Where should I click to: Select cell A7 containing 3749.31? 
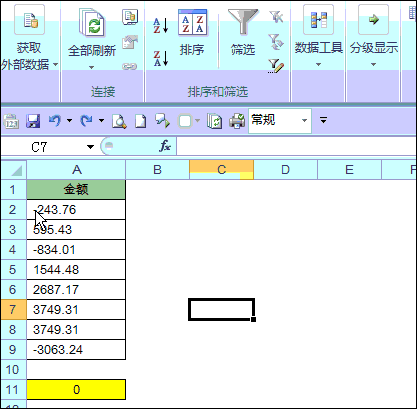click(x=76, y=310)
